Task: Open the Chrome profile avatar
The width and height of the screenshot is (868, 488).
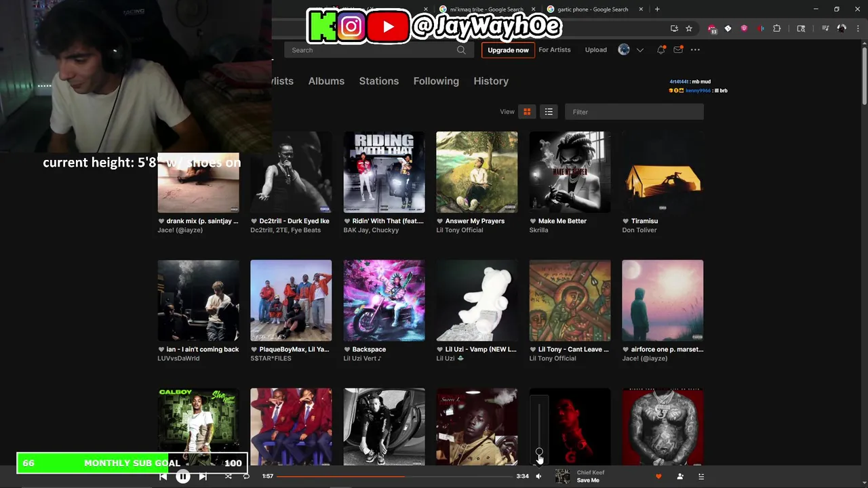Action: [x=842, y=28]
